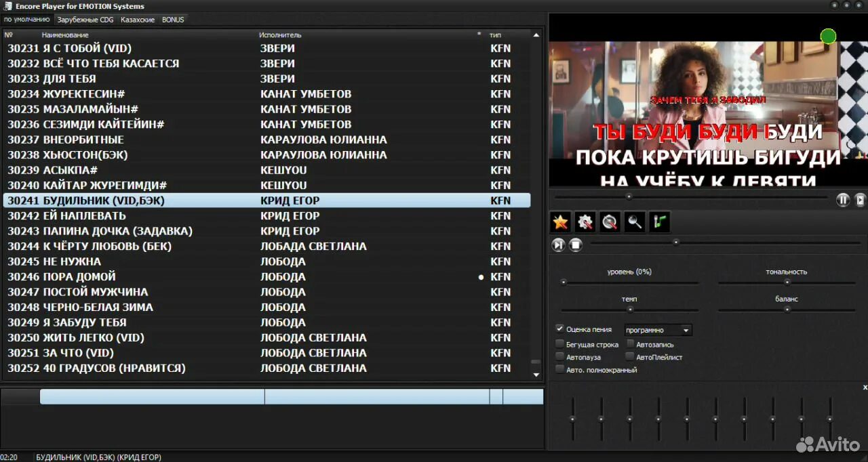The height and width of the screenshot is (462, 868).
Task: Select song МАЗАЛАМАЙЫН#
Action: point(267,109)
